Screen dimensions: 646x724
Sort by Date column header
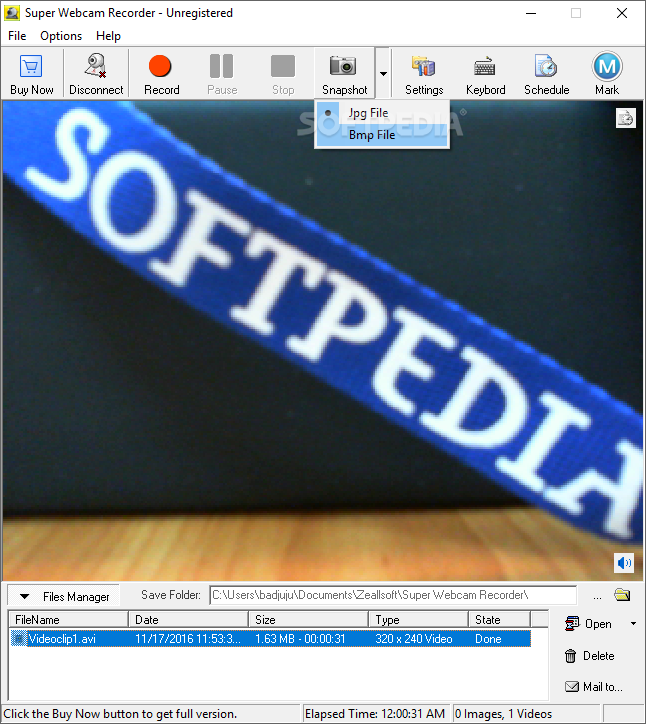188,619
